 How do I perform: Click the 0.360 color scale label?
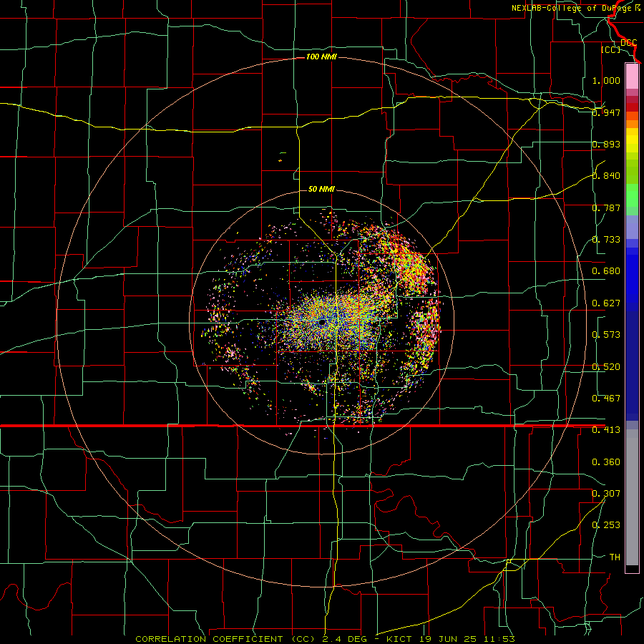click(x=606, y=462)
